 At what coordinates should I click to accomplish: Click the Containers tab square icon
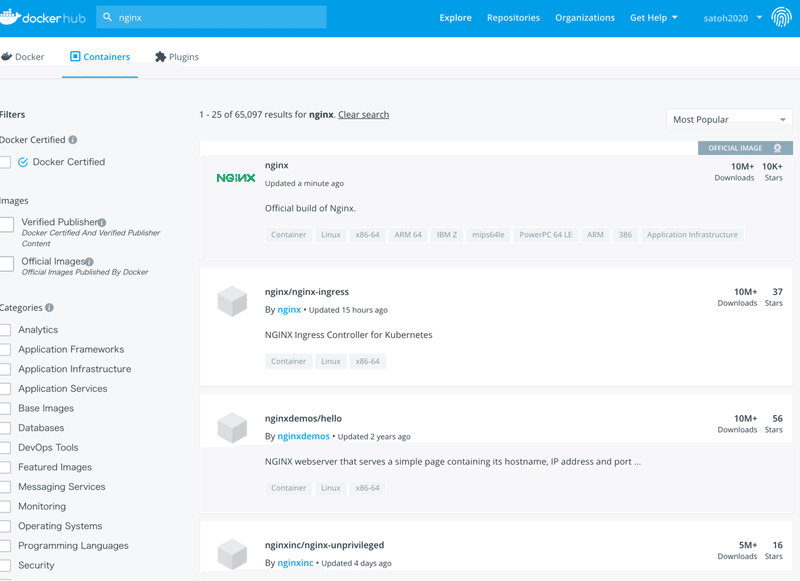[75, 56]
